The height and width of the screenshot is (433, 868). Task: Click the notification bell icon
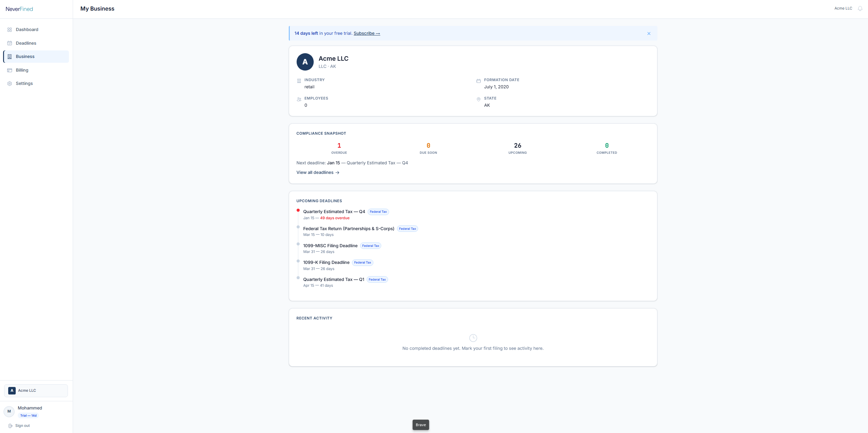tap(860, 9)
